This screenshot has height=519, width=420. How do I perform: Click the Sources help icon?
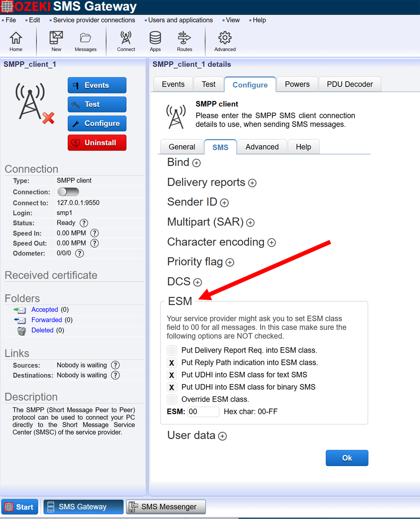point(115,365)
